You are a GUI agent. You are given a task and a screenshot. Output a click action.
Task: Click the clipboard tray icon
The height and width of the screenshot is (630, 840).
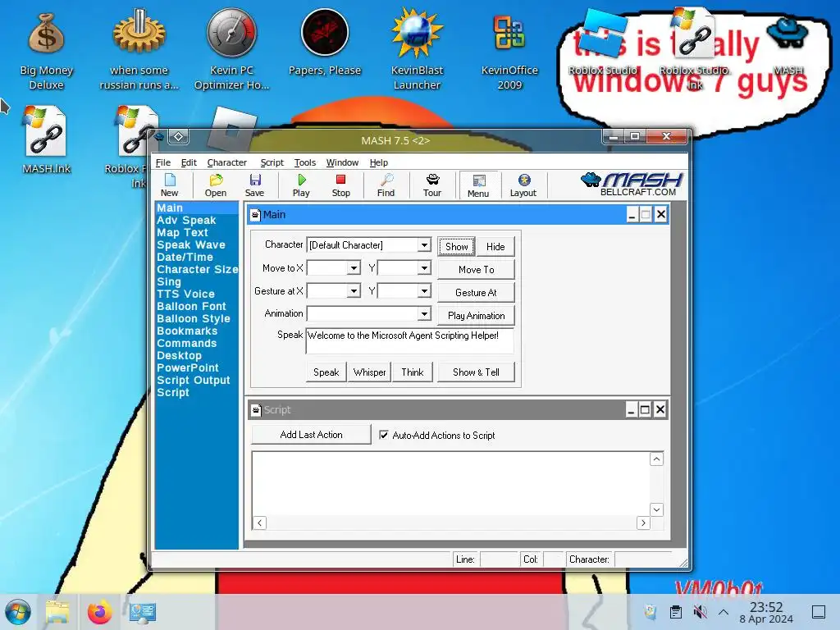(676, 611)
